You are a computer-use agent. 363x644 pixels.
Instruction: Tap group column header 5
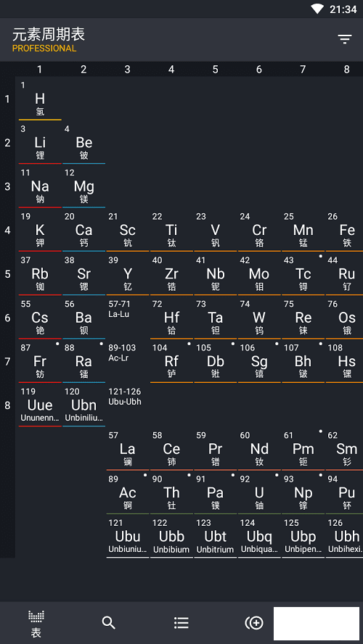click(215, 70)
